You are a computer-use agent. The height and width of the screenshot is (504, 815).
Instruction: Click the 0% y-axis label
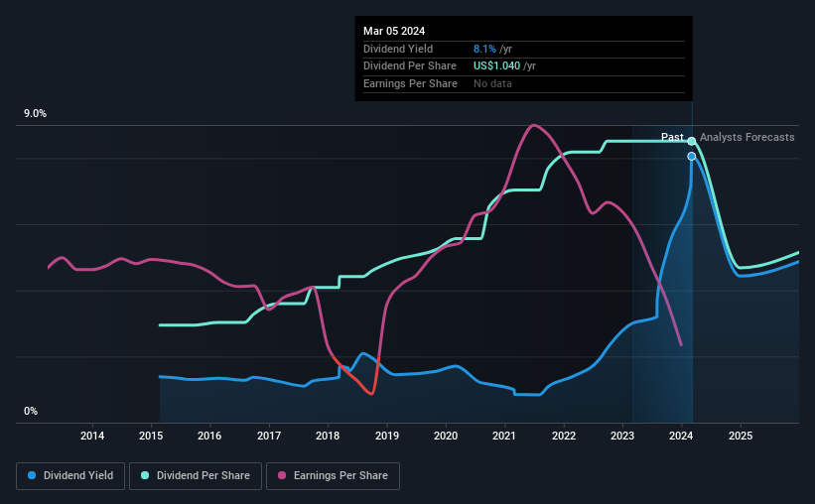(31, 411)
